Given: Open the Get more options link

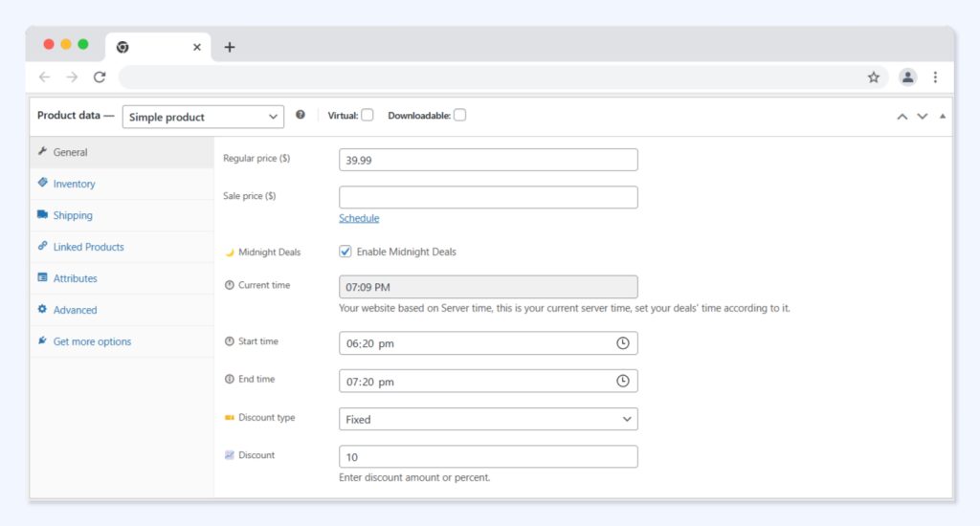Looking at the screenshot, I should pos(92,341).
